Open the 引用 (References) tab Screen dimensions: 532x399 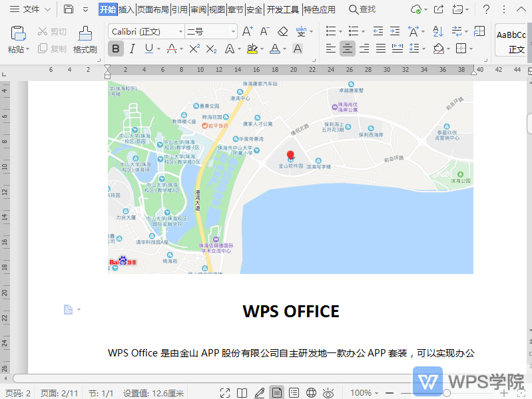(x=180, y=9)
